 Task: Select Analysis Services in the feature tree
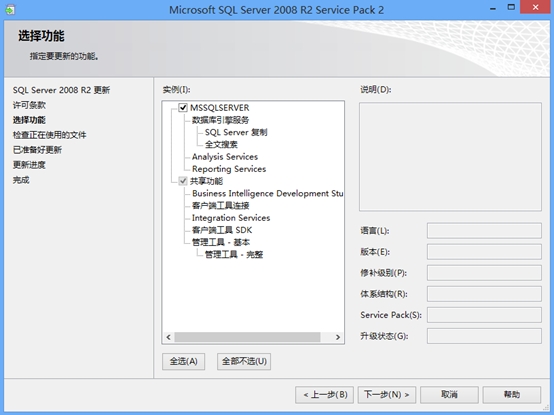coord(225,156)
